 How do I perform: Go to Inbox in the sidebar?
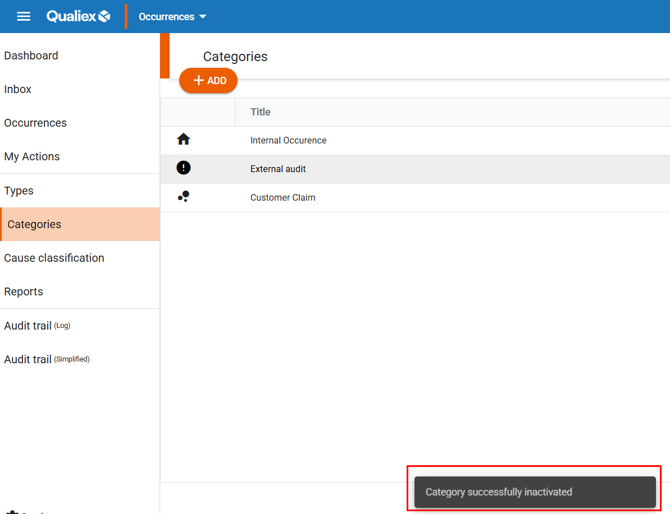18,89
